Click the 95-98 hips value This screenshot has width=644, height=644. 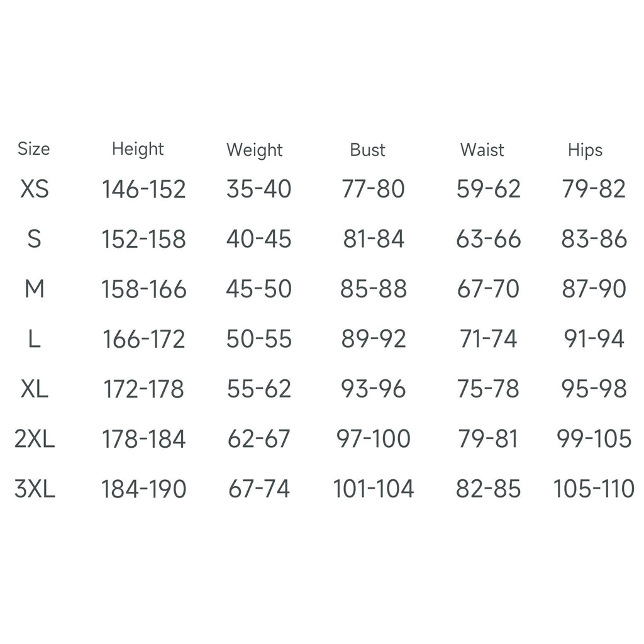[594, 389]
